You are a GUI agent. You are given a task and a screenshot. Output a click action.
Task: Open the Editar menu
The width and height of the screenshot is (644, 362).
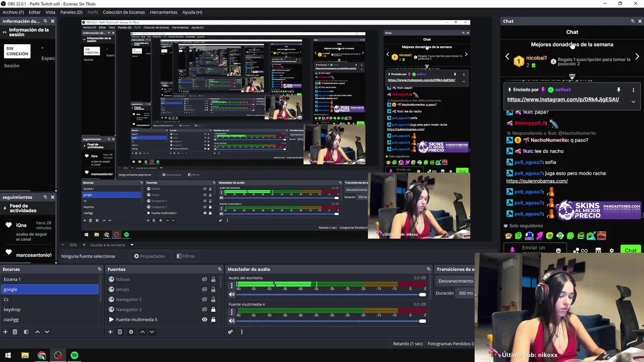(x=35, y=12)
